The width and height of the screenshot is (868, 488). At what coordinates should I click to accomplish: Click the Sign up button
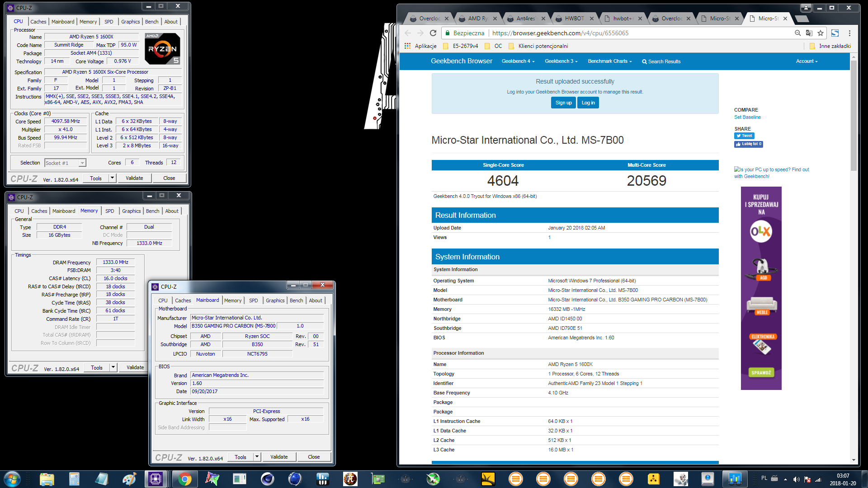pyautogui.click(x=563, y=103)
